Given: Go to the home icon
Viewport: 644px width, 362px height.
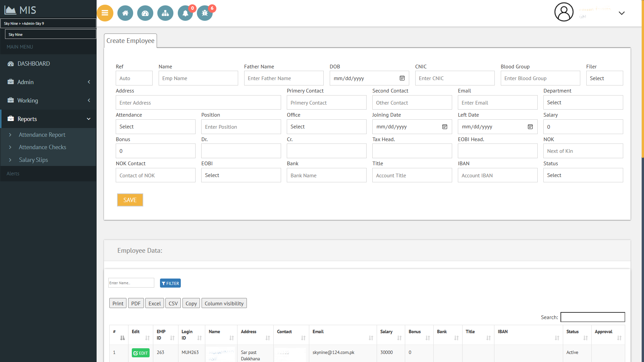Looking at the screenshot, I should tap(125, 13).
